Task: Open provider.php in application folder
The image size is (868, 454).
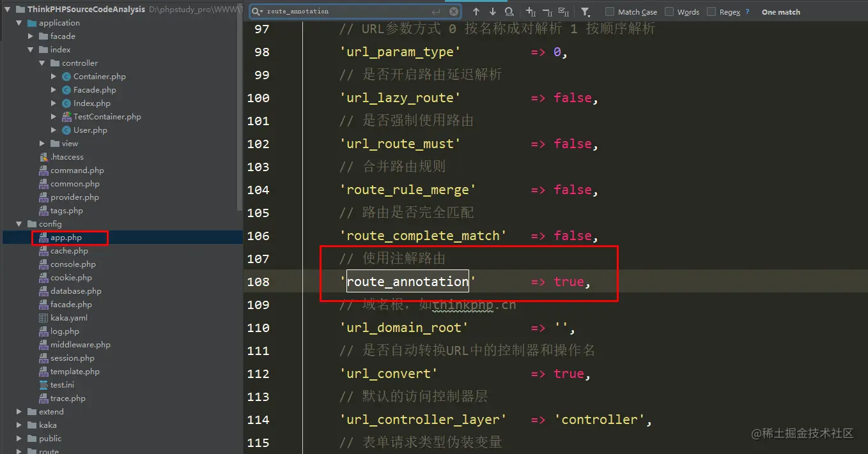Action: coord(75,197)
